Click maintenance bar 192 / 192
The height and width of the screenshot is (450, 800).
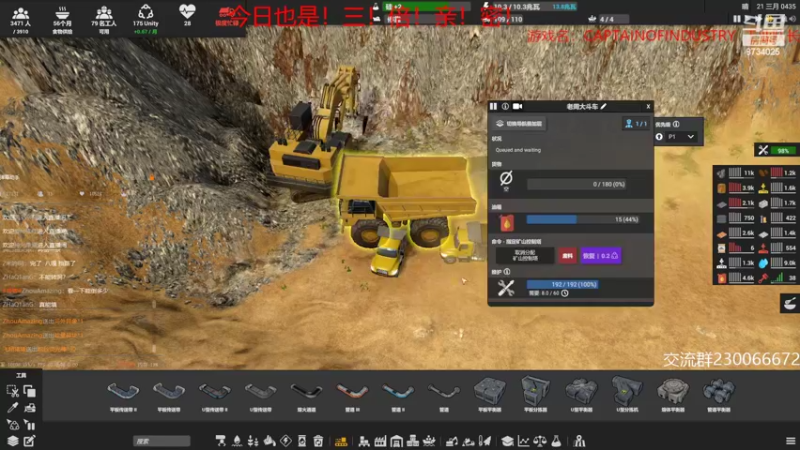562,284
